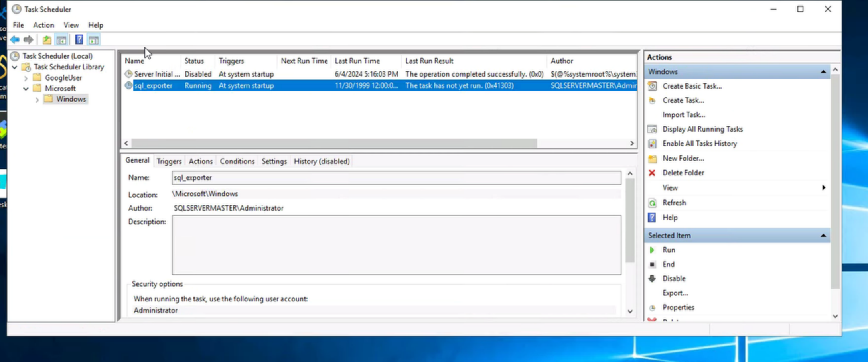Viewport: 868px width, 362px height.
Task: Click the Enable All Tasks History icon
Action: [652, 144]
